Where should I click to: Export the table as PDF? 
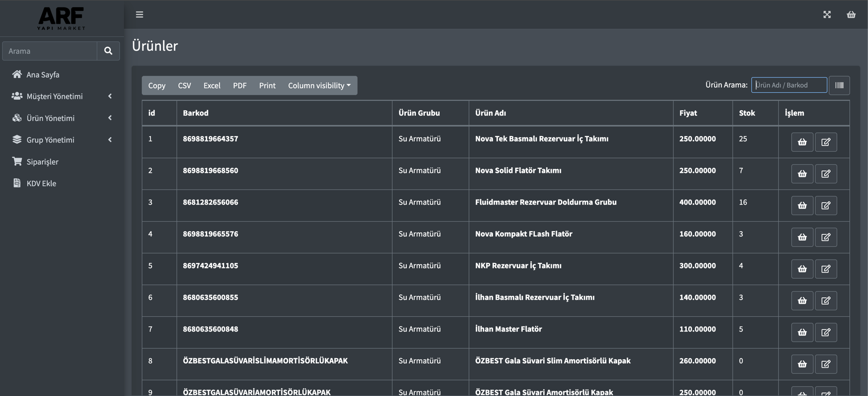pos(240,86)
